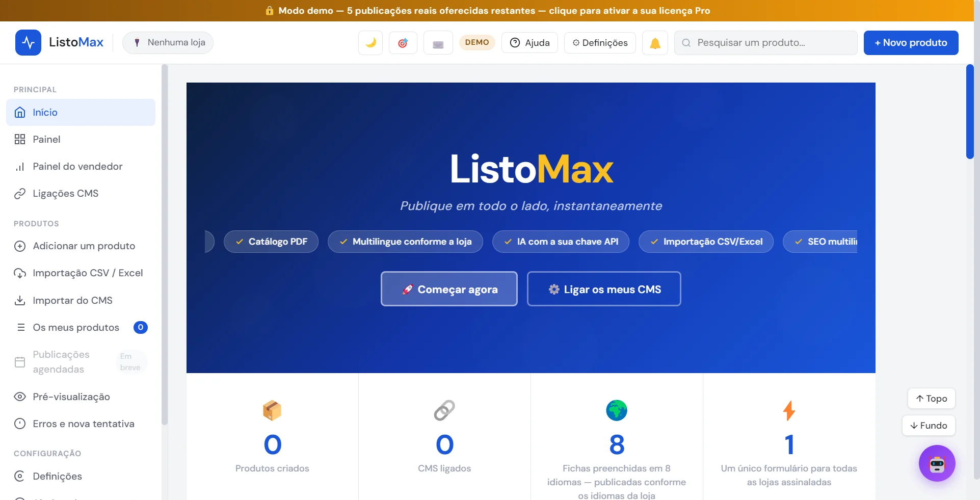Click the 0 badge beside Os meus produtos
Viewport: 980px width, 500px height.
point(141,327)
